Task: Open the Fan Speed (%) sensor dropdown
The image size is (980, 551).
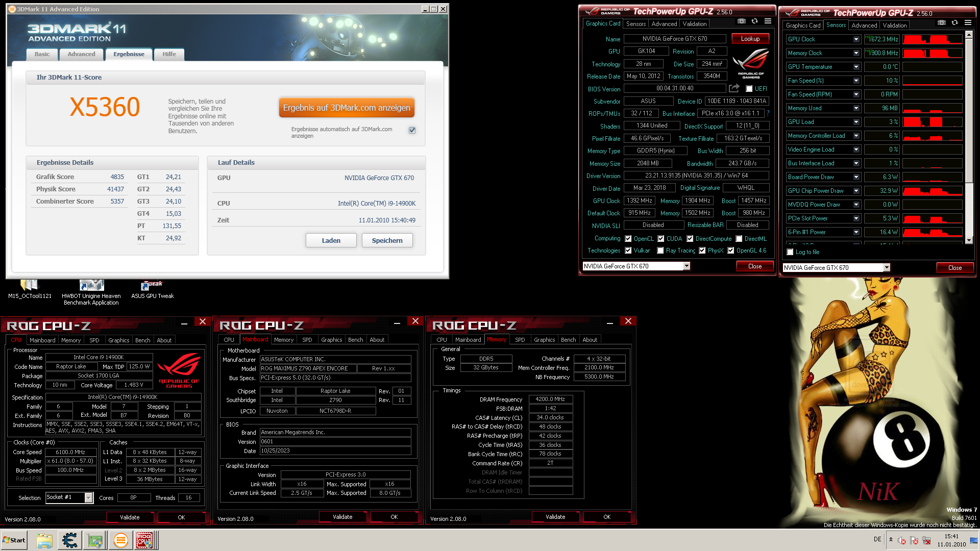Action: pos(856,81)
